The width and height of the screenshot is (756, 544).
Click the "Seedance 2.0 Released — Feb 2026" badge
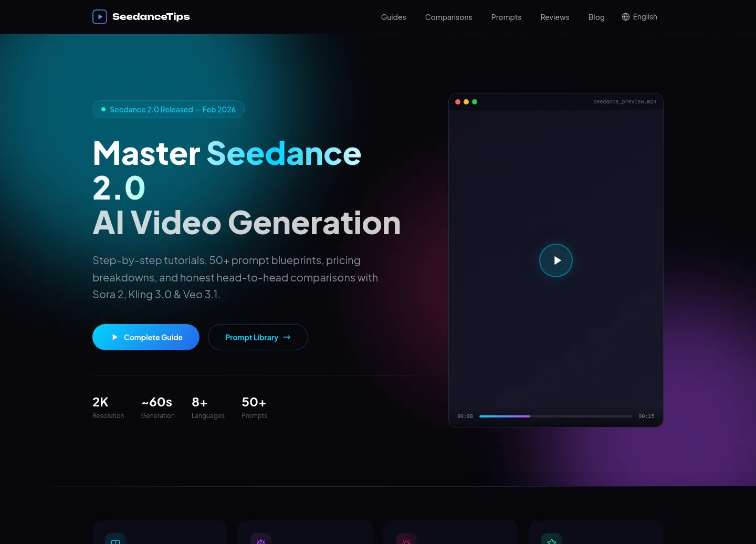pyautogui.click(x=169, y=109)
